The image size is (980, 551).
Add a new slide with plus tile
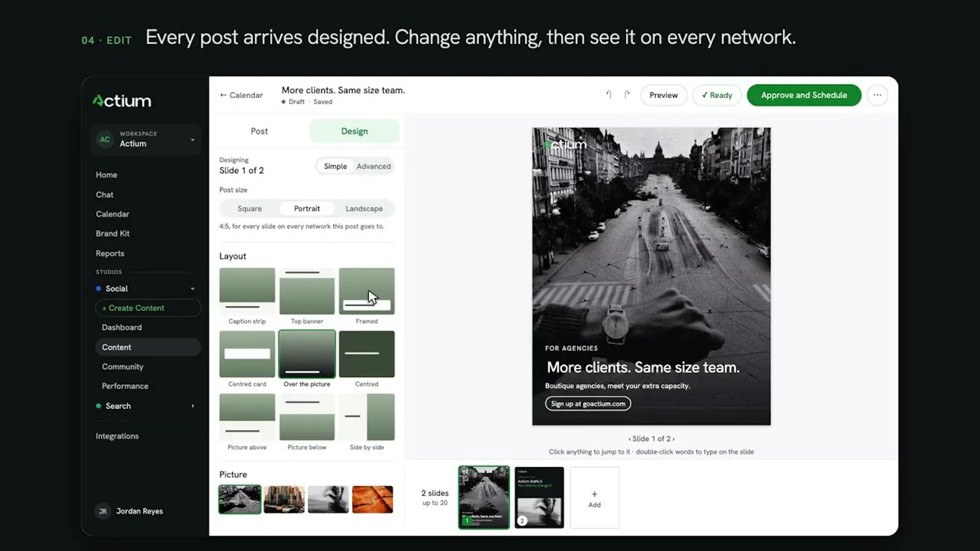594,498
